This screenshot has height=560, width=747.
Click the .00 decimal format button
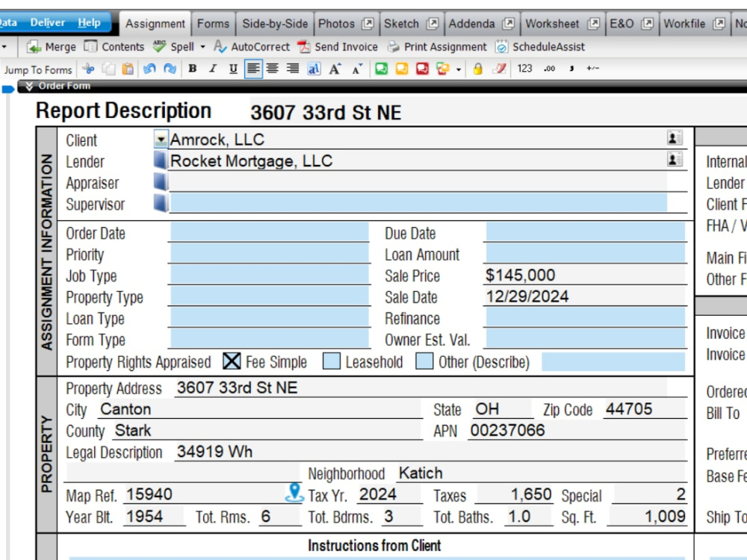(549, 69)
